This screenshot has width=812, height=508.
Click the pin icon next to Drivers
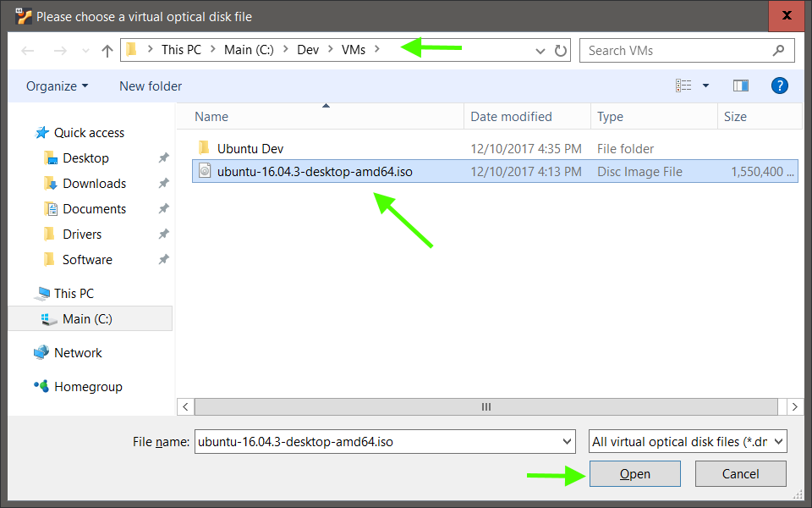point(163,234)
